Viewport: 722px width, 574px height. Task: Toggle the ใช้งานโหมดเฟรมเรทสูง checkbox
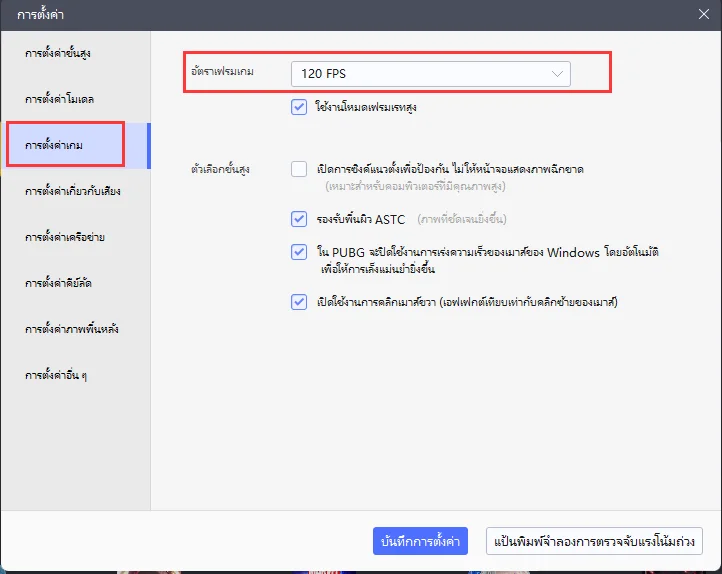299,107
